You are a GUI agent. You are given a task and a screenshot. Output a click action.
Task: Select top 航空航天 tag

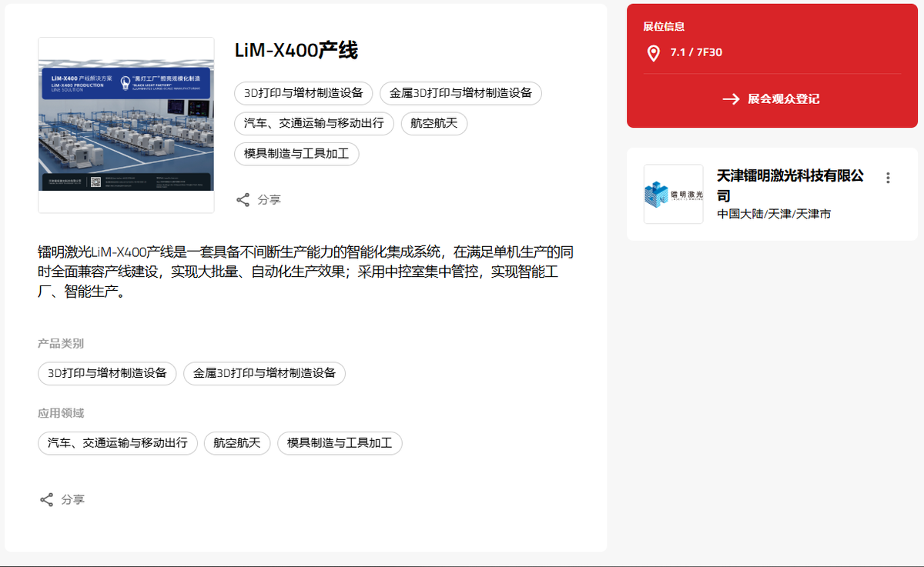(x=434, y=123)
